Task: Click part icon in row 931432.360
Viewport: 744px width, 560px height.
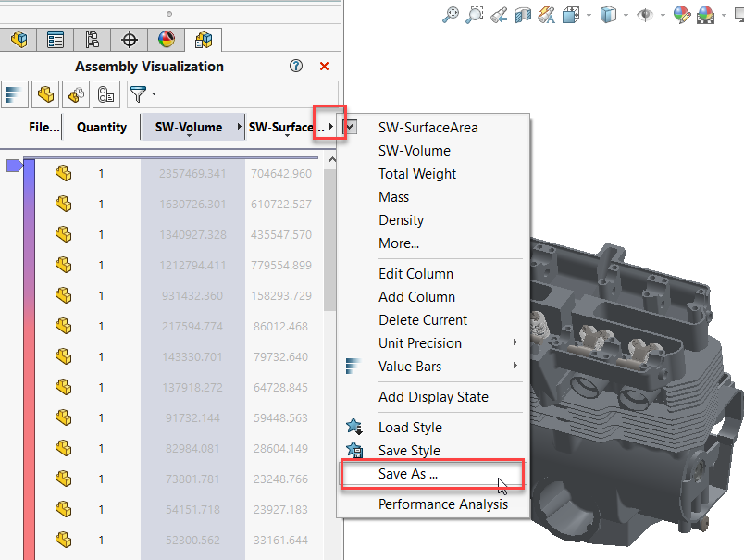Action: point(63,295)
